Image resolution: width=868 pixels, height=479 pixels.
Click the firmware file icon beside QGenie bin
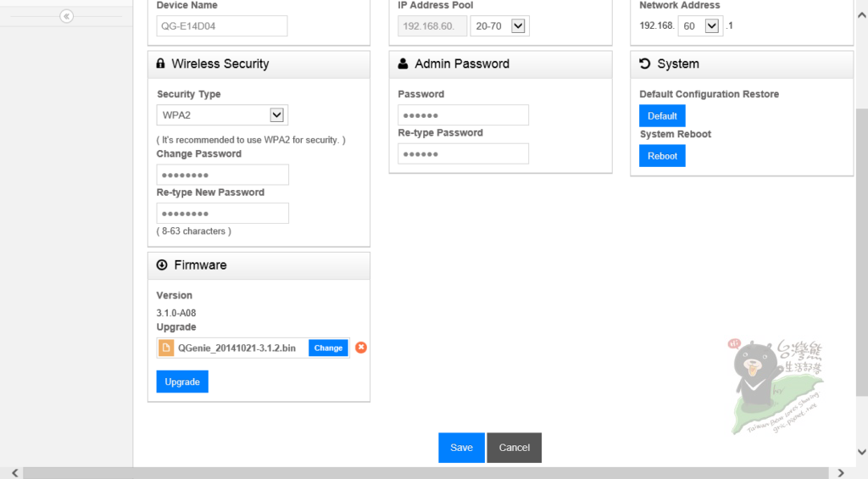(167, 348)
